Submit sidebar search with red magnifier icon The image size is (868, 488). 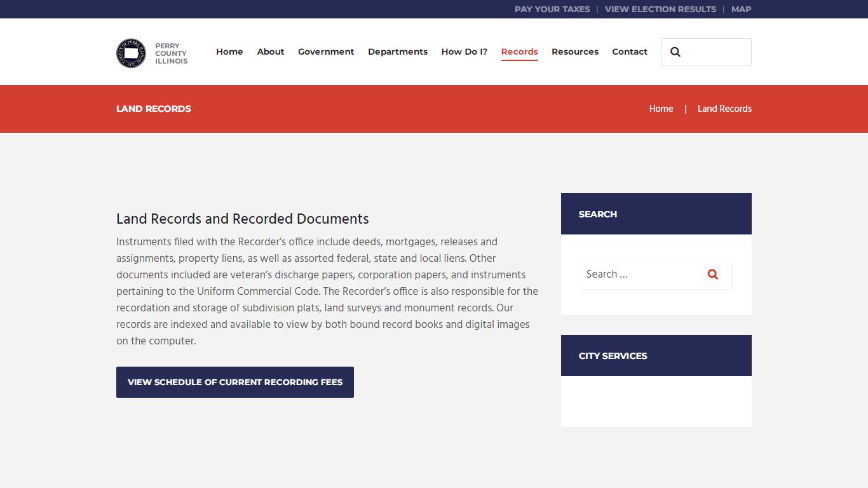[x=713, y=274]
